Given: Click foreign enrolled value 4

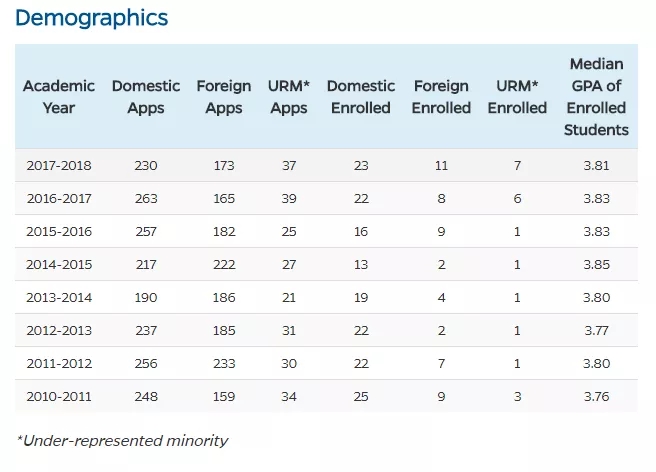Looking at the screenshot, I should [441, 298].
